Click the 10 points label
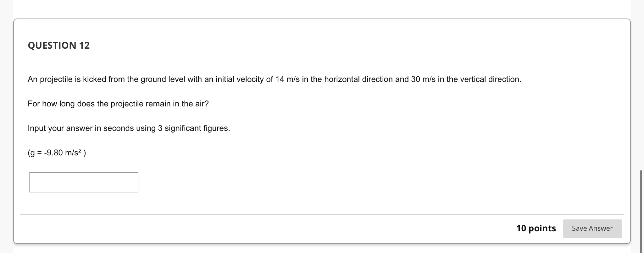644x253 pixels. [x=536, y=229]
